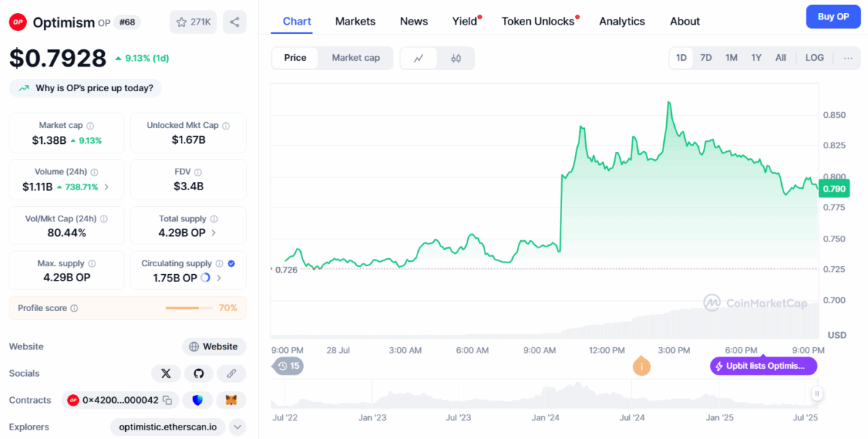The image size is (868, 439).
Task: Click info icon next to Market cap
Action: [90, 126]
